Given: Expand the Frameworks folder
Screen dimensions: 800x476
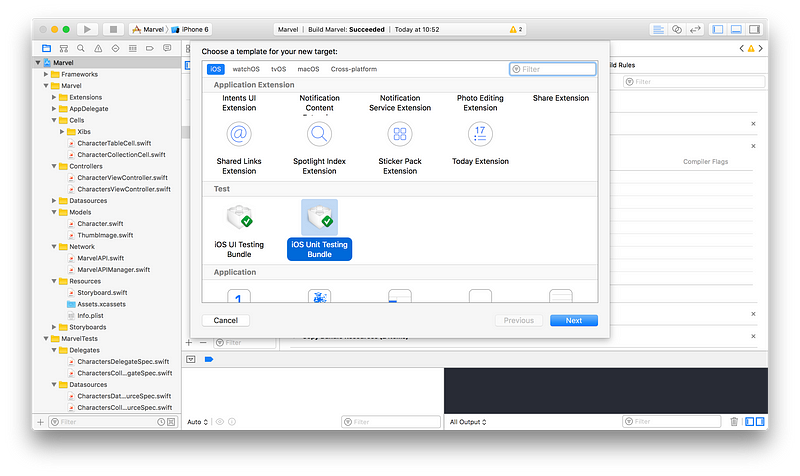Looking at the screenshot, I should [46, 74].
